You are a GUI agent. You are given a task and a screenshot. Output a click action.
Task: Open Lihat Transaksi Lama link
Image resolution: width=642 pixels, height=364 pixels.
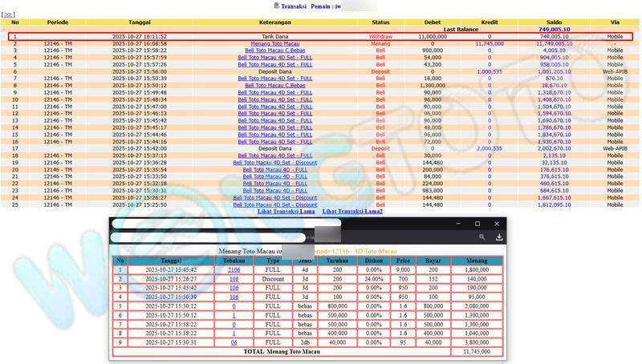[286, 212]
